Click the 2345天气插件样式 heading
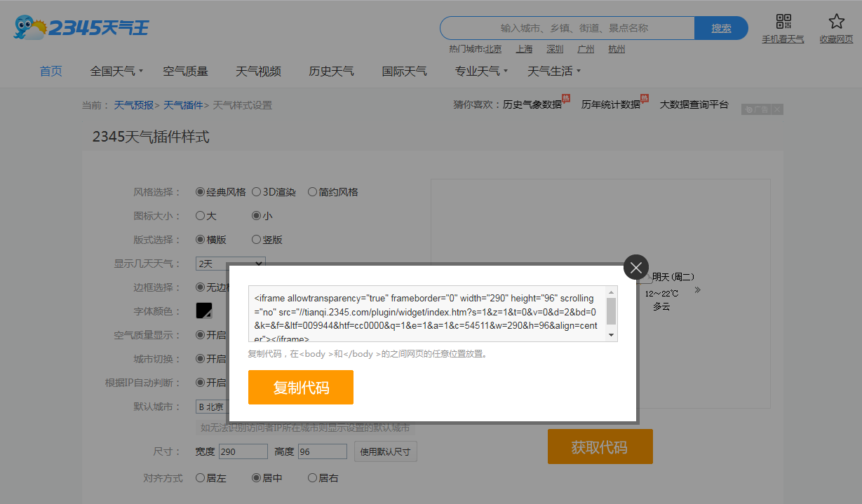The width and height of the screenshot is (862, 504). (151, 137)
